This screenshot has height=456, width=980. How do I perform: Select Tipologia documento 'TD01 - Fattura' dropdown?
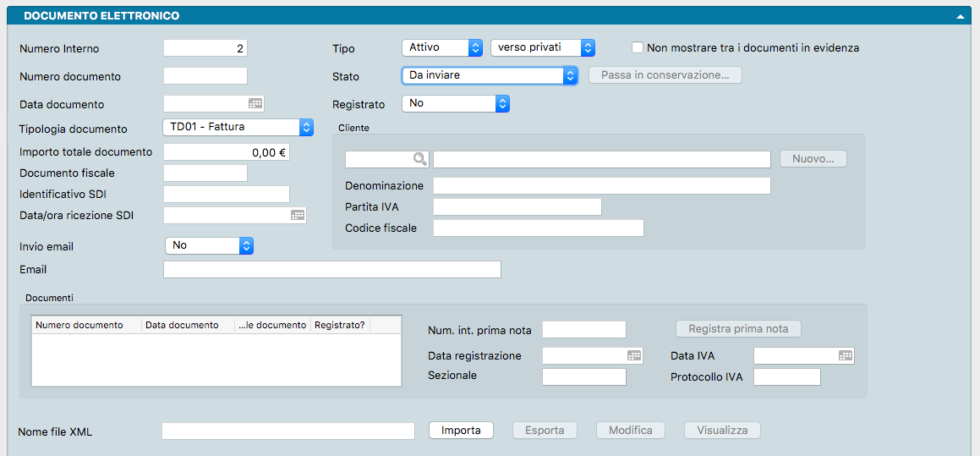(238, 128)
